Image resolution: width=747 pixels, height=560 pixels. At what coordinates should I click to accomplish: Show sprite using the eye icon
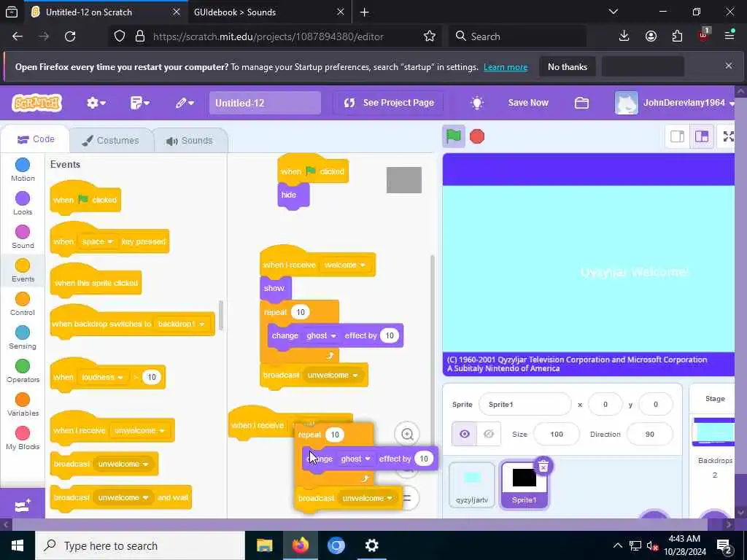pyautogui.click(x=465, y=434)
